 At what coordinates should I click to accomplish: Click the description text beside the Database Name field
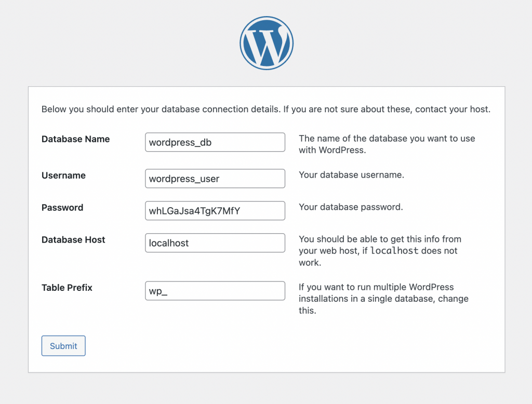click(387, 144)
